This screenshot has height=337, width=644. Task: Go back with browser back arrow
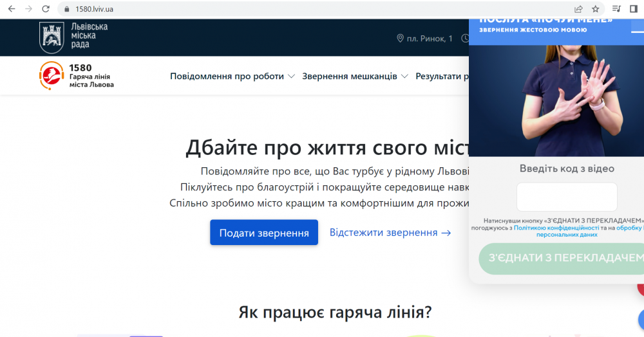[x=12, y=8]
